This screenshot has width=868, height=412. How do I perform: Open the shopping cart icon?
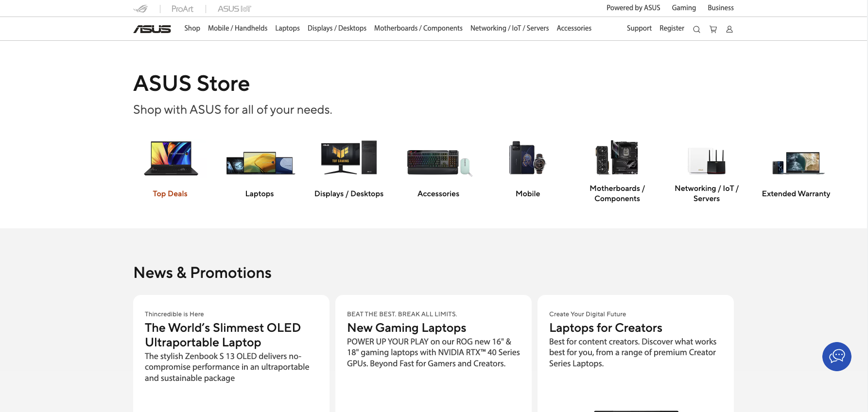point(713,29)
